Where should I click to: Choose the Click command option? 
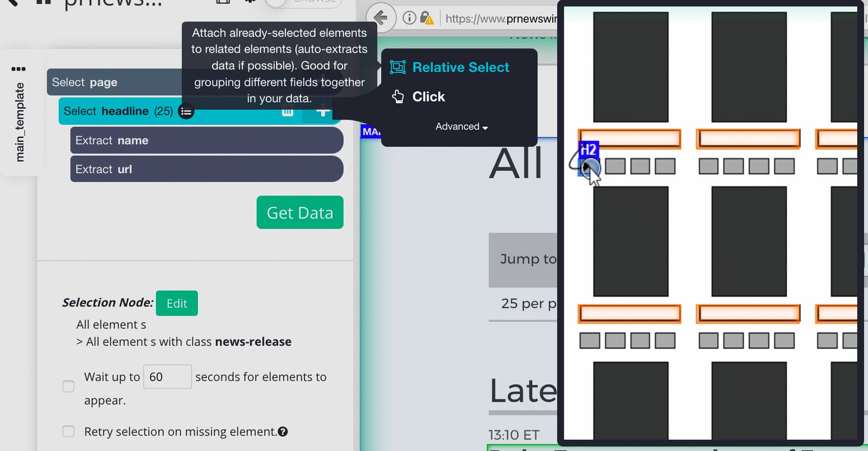[418, 97]
